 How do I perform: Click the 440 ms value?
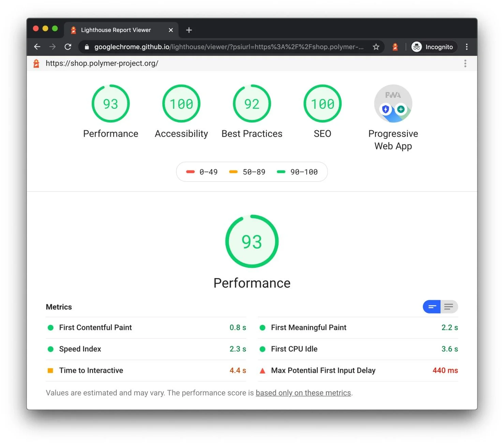click(445, 370)
